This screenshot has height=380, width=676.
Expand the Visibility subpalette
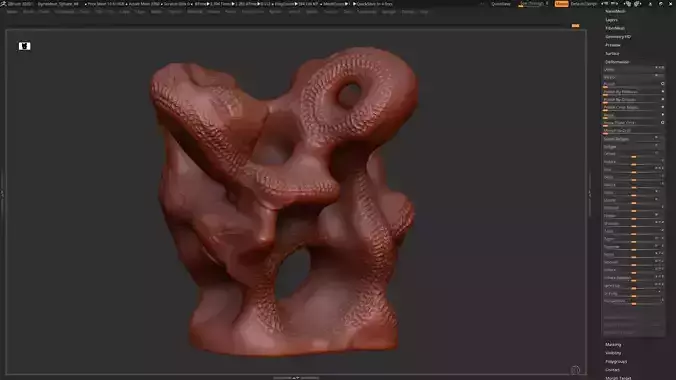pos(613,353)
